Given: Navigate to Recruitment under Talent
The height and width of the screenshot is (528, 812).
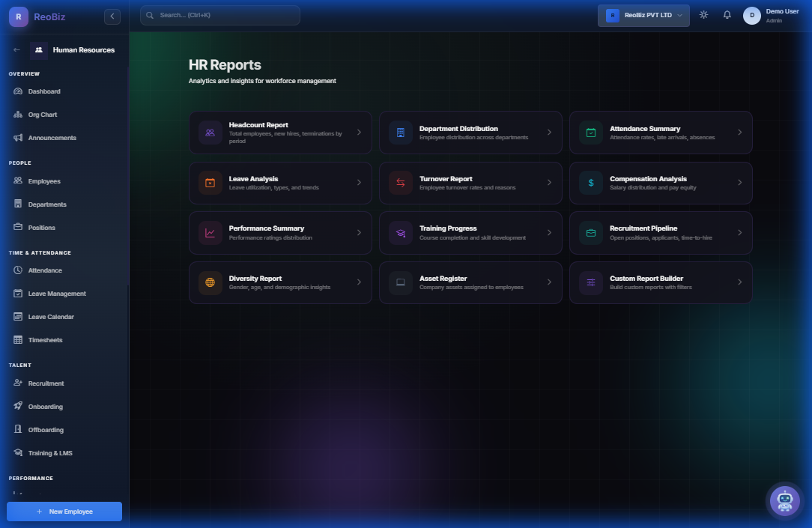Looking at the screenshot, I should pos(46,383).
